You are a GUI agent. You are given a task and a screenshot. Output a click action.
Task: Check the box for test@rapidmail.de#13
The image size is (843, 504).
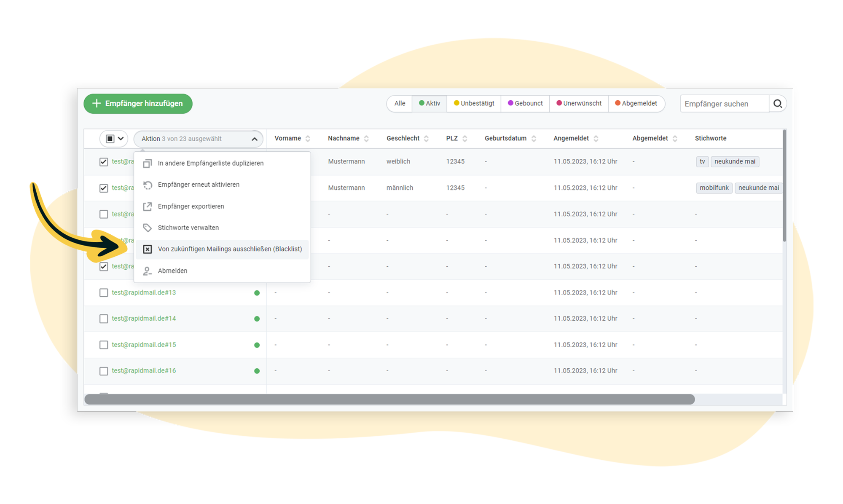click(104, 293)
